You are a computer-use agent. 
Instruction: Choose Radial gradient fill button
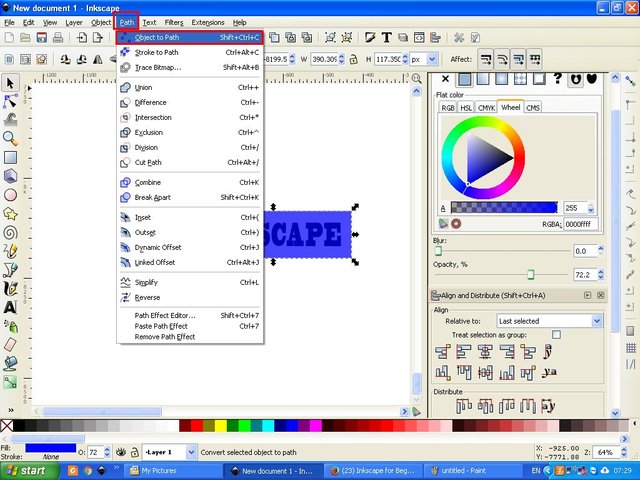pyautogui.click(x=502, y=79)
